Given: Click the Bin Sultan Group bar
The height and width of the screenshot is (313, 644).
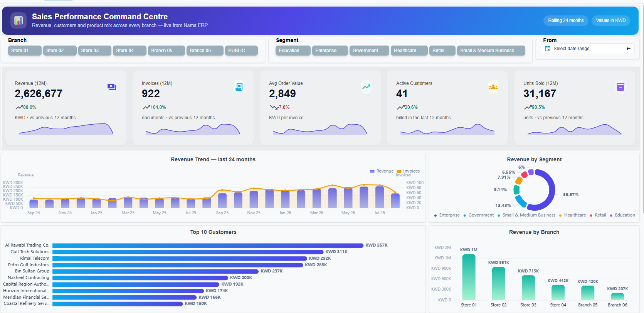Looking at the screenshot, I should click(156, 271).
